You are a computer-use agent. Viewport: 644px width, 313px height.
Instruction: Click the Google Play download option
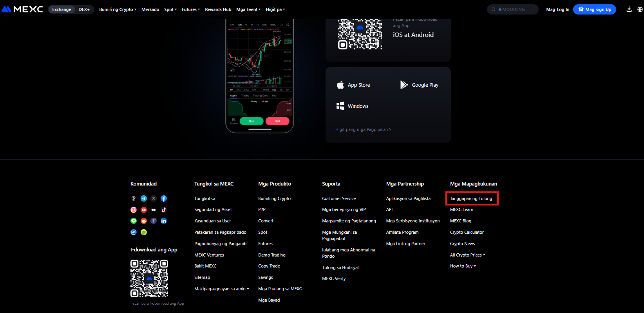pos(419,85)
